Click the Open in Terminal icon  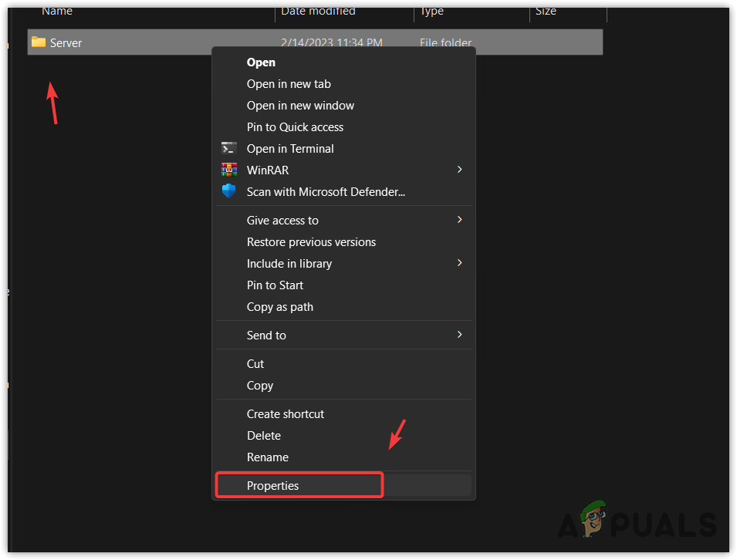pyautogui.click(x=229, y=148)
